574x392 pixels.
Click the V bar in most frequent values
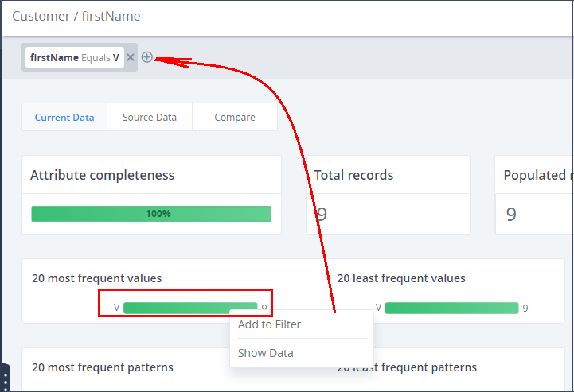pyautogui.click(x=190, y=308)
